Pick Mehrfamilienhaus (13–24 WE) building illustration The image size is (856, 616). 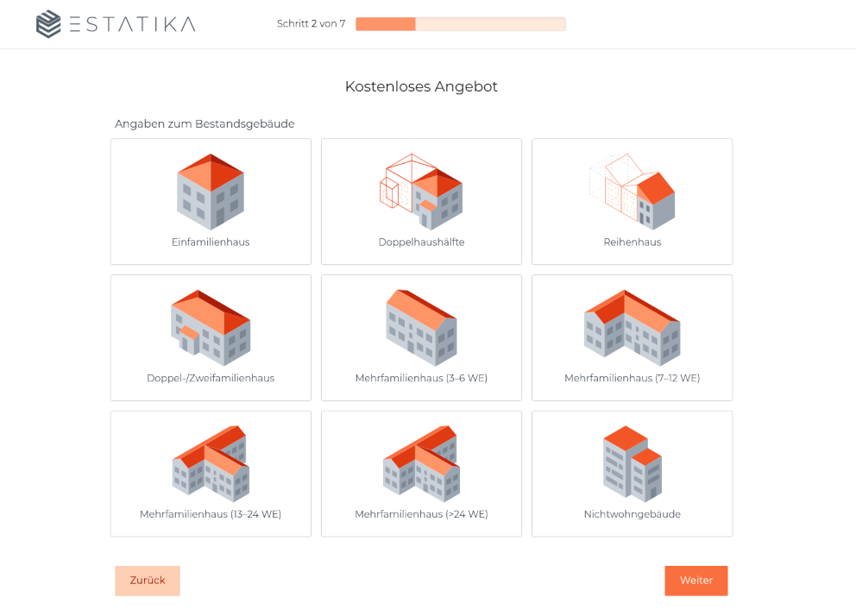[x=211, y=464]
